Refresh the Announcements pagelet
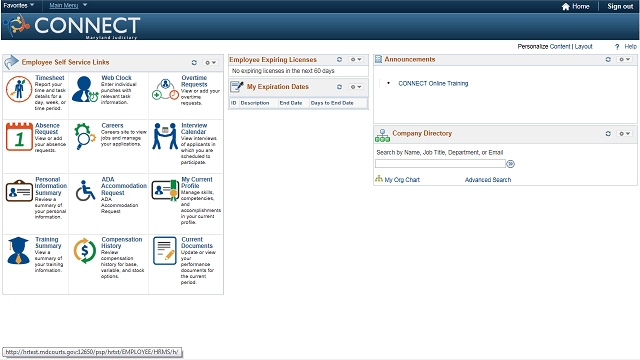The height and width of the screenshot is (360, 640). click(x=608, y=60)
